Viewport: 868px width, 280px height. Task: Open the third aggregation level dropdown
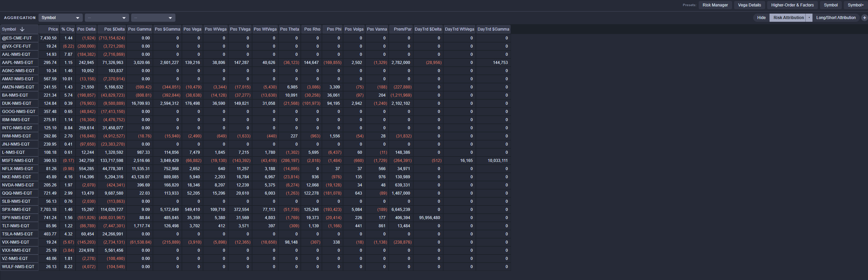coord(153,18)
